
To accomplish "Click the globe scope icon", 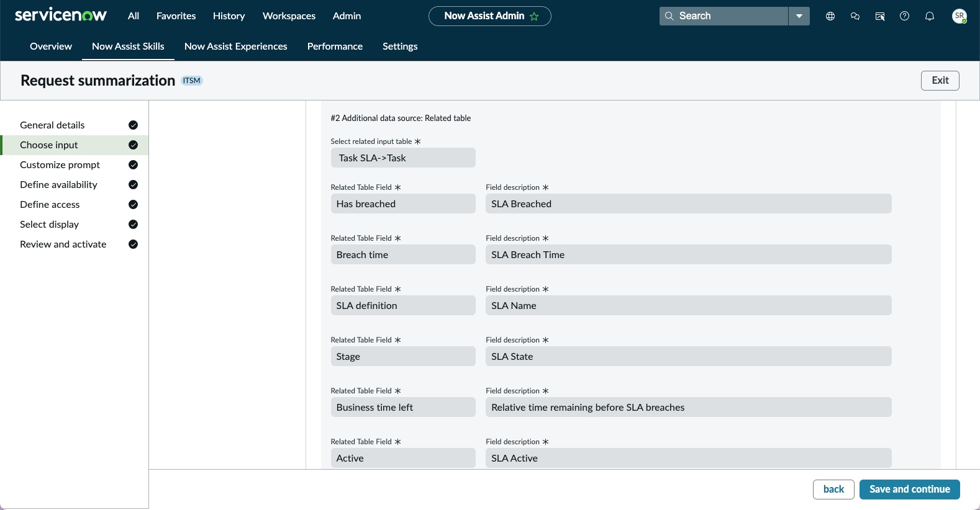I will tap(830, 16).
